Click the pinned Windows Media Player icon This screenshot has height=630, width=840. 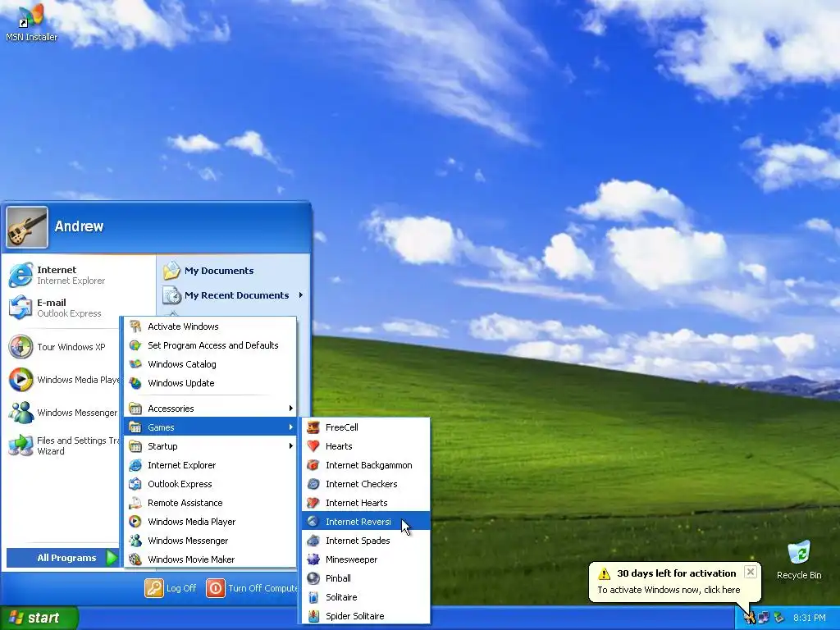[21, 380]
